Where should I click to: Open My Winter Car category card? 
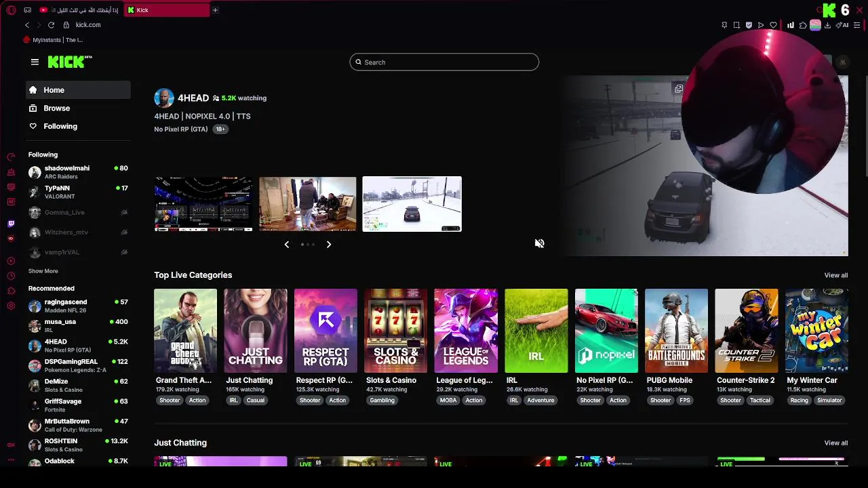pos(816,331)
